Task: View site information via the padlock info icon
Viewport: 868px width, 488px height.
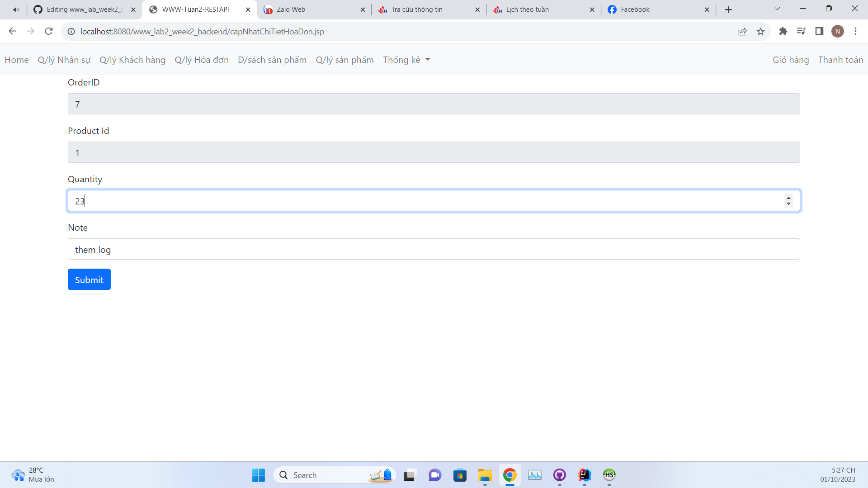Action: [71, 31]
